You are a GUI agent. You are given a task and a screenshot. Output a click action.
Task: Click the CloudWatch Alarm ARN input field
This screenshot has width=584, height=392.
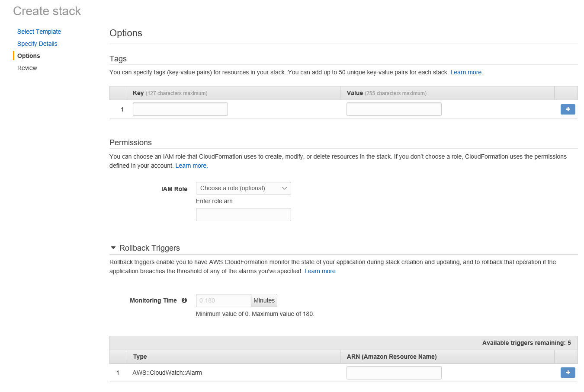394,373
